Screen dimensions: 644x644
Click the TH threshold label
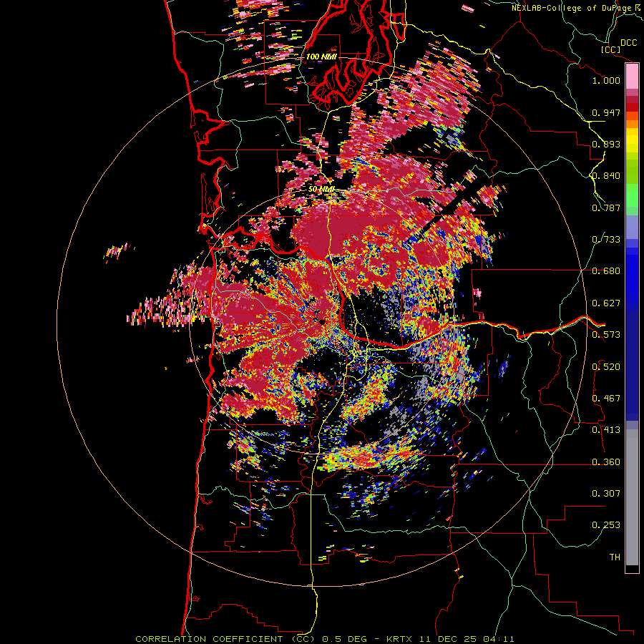[x=615, y=557]
